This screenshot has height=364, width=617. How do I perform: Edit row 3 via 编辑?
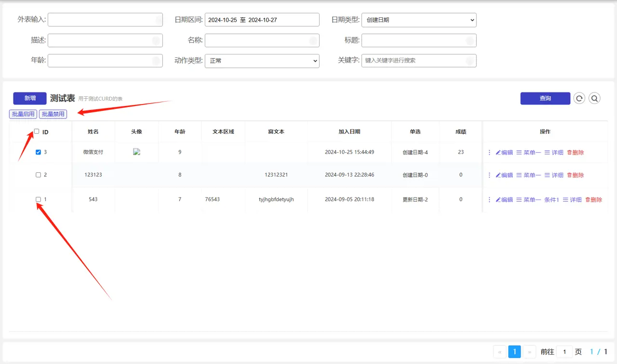point(504,152)
